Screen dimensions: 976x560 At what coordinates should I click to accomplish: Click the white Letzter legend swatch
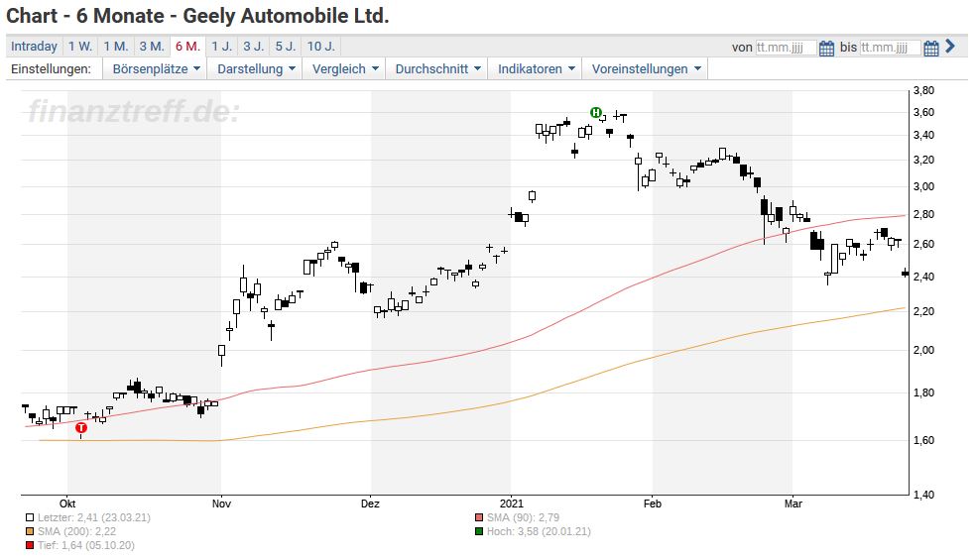[x=29, y=517]
